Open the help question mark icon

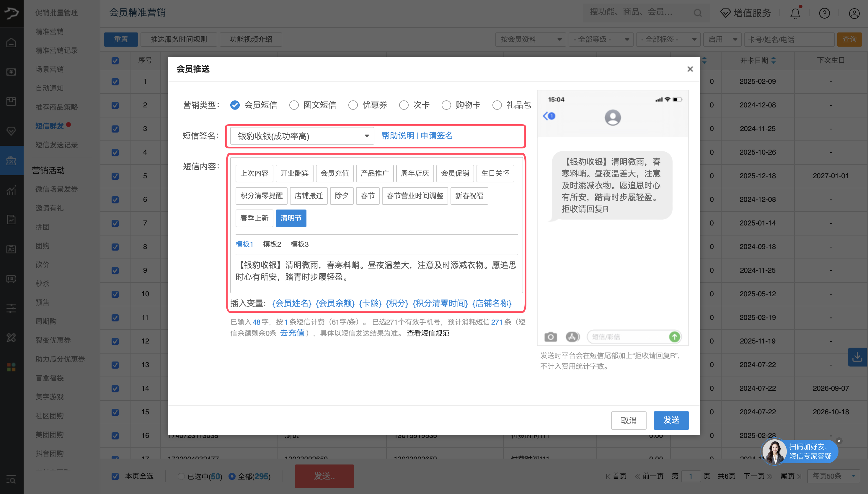pos(824,14)
